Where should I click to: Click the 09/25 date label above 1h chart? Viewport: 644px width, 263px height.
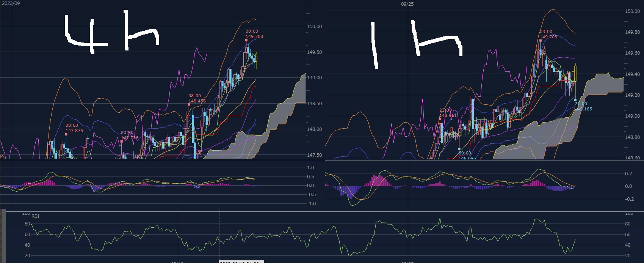(x=407, y=4)
